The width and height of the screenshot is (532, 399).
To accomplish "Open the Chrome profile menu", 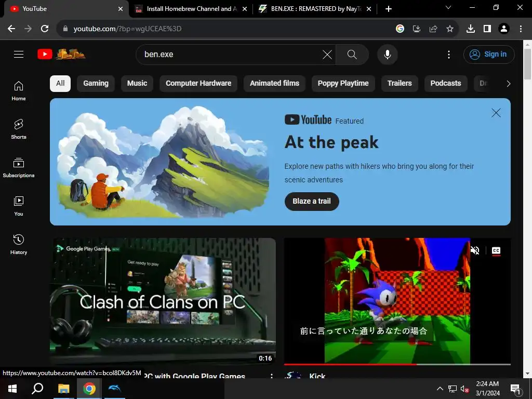I will pos(504,29).
